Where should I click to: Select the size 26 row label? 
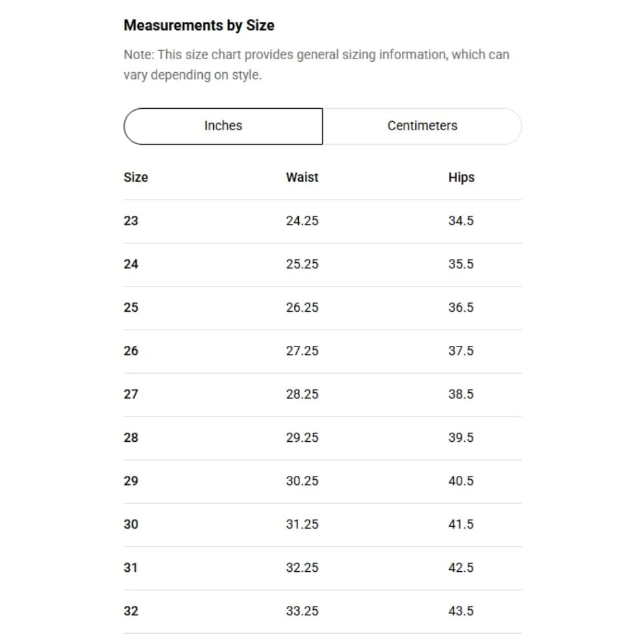pyautogui.click(x=131, y=351)
